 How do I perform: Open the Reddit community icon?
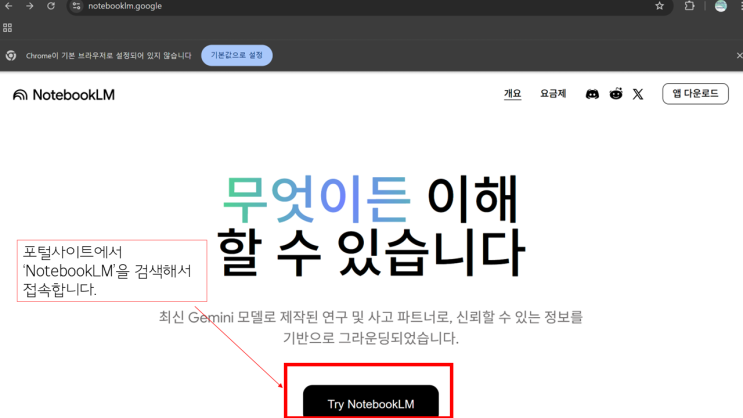point(616,94)
